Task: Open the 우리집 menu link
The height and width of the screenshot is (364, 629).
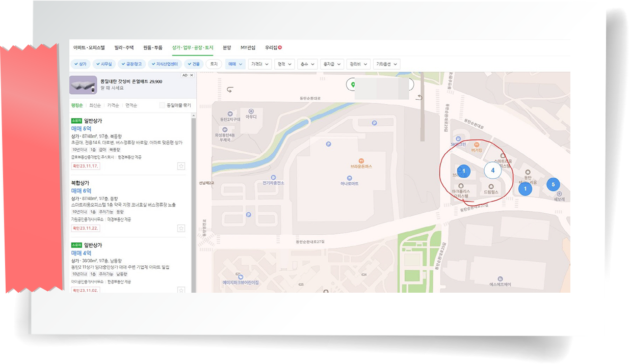Action: pos(271,47)
